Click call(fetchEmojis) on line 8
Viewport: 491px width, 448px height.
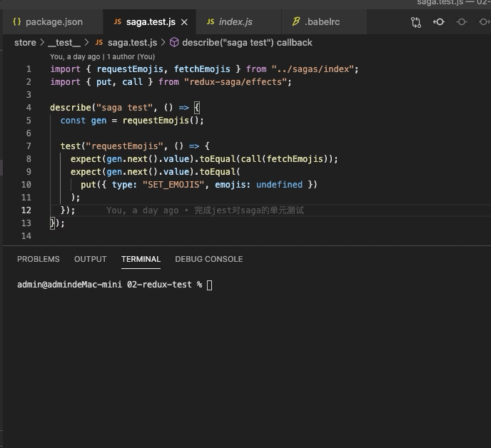(285, 159)
